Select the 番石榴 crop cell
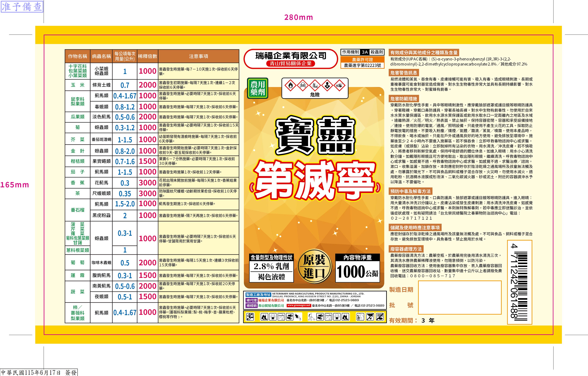The width and height of the screenshot is (588, 376). [77, 210]
